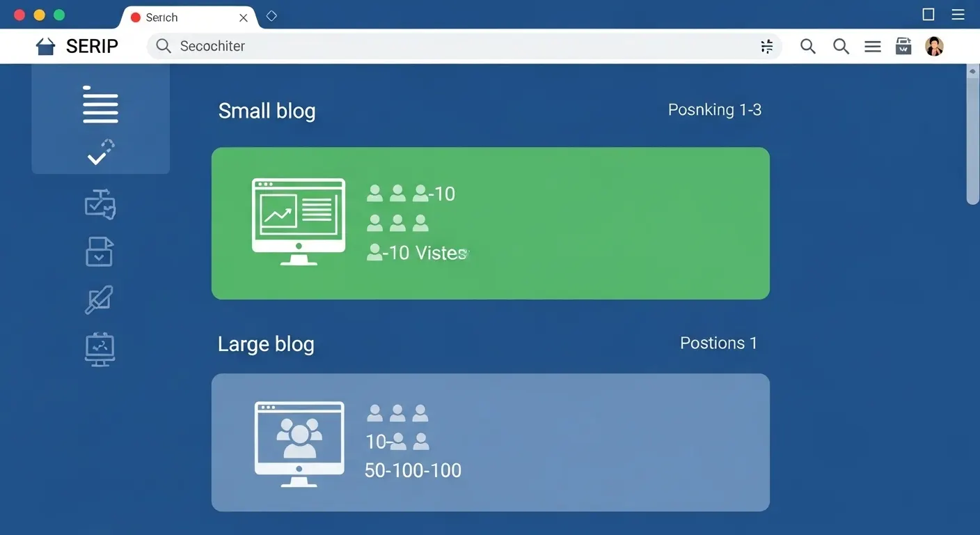Open the presentation board sidebar icon
Viewport: 980px width, 535px height.
click(100, 349)
